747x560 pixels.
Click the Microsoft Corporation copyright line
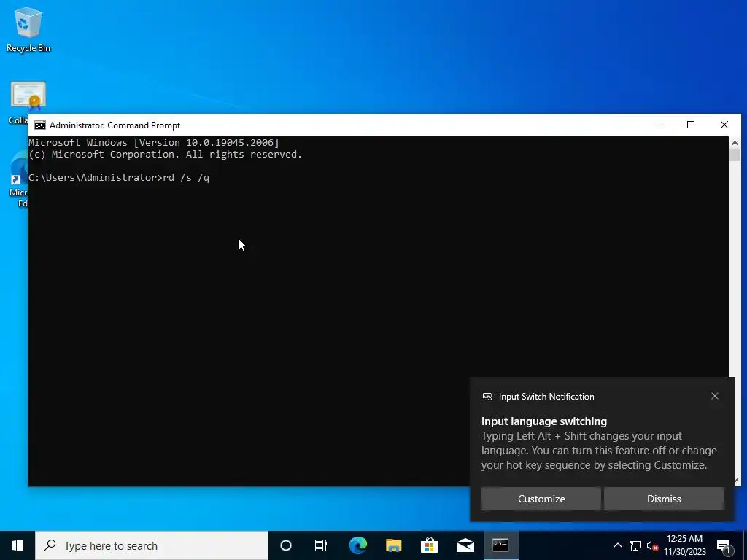tap(166, 155)
